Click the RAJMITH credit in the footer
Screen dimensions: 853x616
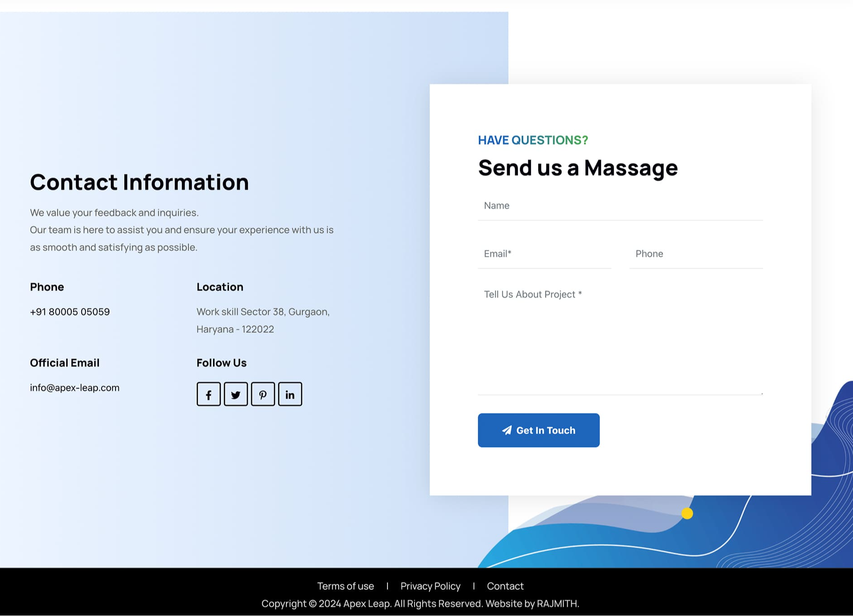[557, 604]
